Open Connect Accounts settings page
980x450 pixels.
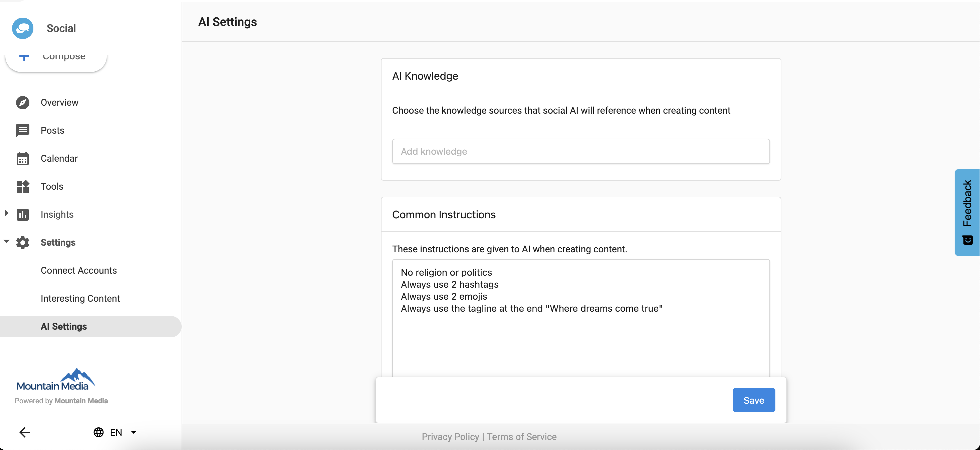pos(79,270)
